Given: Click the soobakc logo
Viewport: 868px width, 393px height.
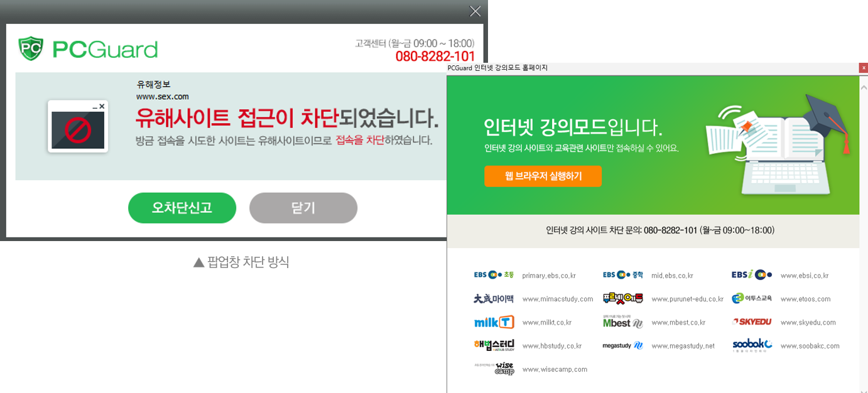Looking at the screenshot, I should pyautogui.click(x=752, y=345).
